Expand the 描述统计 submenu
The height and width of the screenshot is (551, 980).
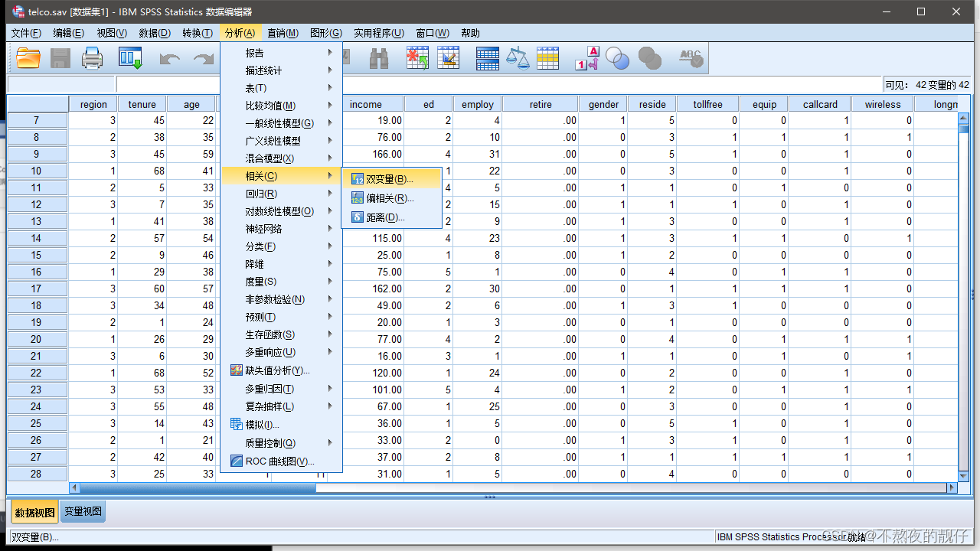click(281, 70)
